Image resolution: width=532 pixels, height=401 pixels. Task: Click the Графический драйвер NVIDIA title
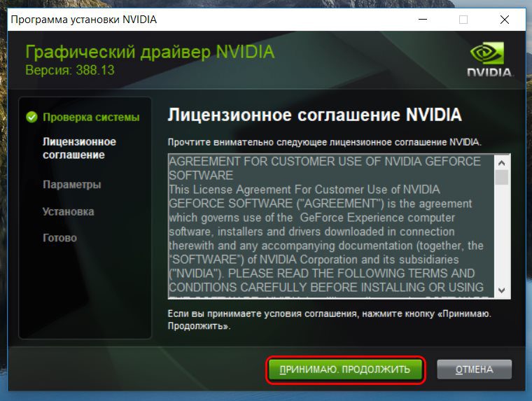(x=150, y=52)
